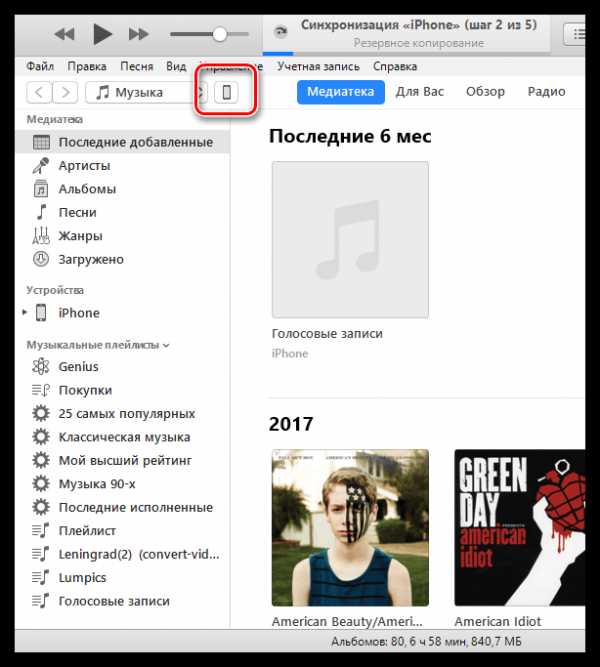Click the volume slider knob
Image resolution: width=600 pixels, height=667 pixels.
220,34
